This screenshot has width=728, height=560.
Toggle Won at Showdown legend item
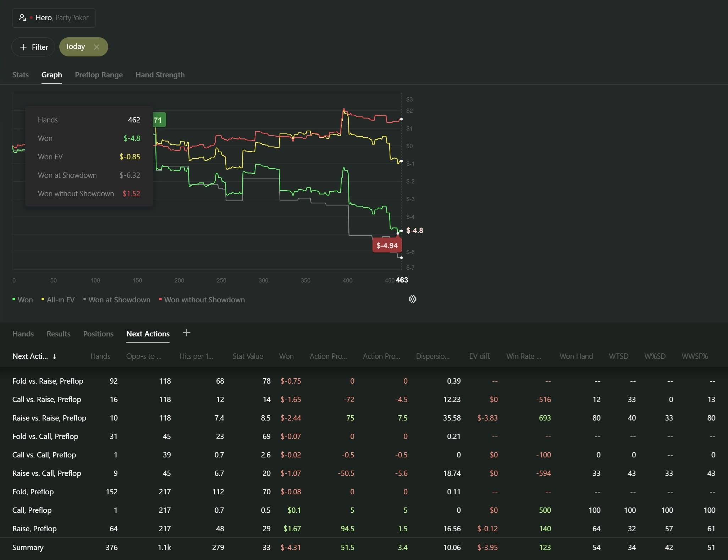click(117, 300)
